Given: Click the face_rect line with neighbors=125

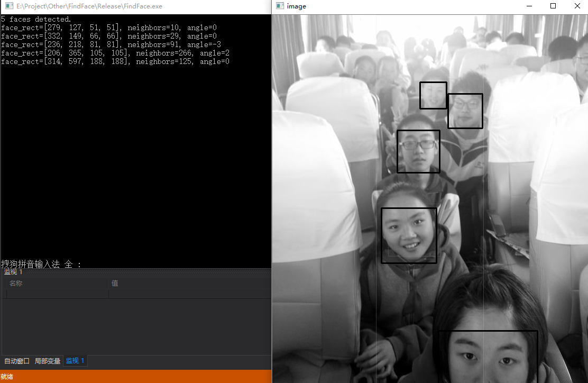Looking at the screenshot, I should point(115,61).
